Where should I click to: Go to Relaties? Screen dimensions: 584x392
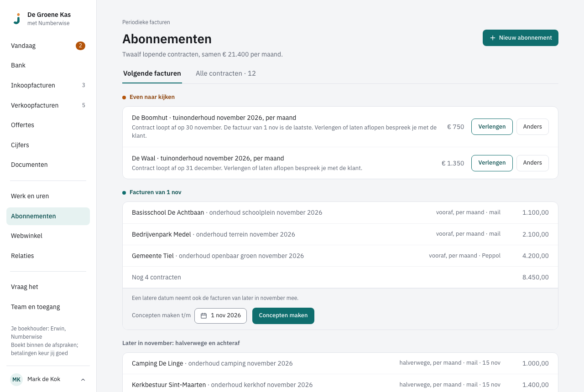pyautogui.click(x=48, y=256)
